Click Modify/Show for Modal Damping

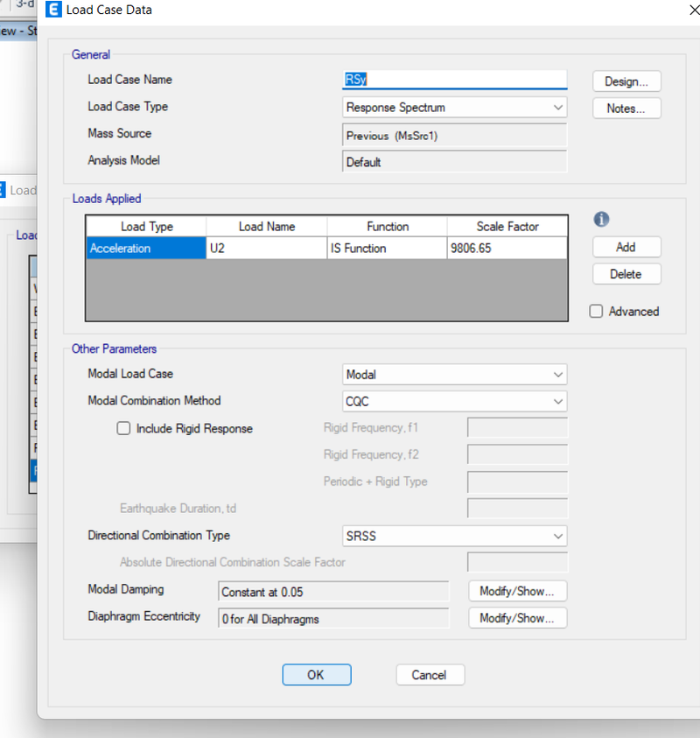pos(517,591)
